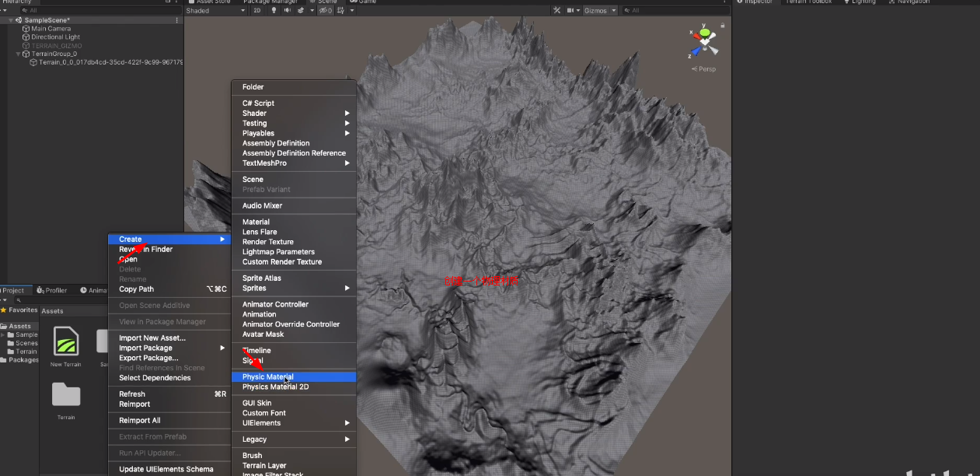Collapse the TerrainGroup_0 hierarchy node

18,54
